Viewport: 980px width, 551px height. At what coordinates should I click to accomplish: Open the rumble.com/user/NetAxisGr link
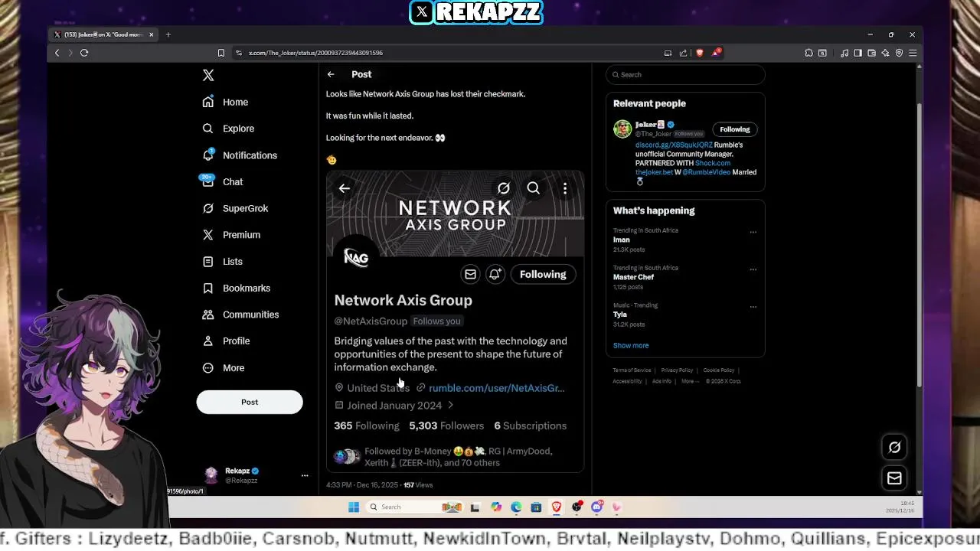point(496,388)
